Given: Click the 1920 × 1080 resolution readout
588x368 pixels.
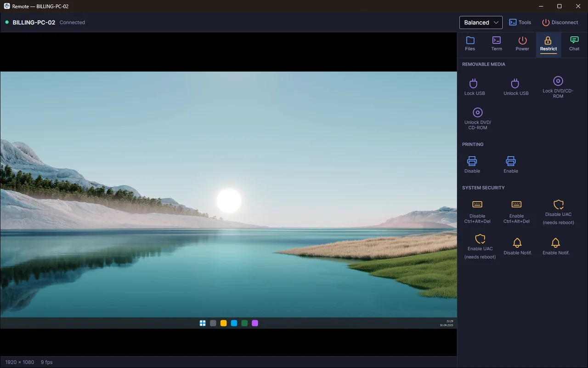Looking at the screenshot, I should (20, 362).
